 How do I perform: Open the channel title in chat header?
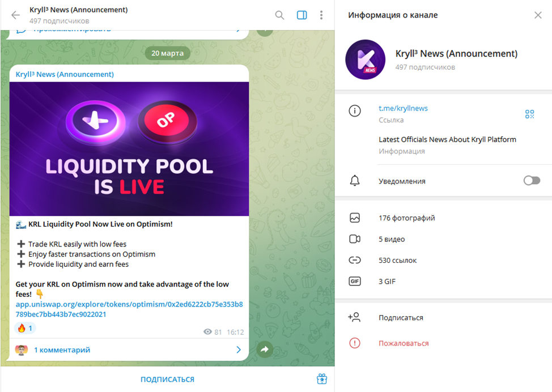pos(79,10)
